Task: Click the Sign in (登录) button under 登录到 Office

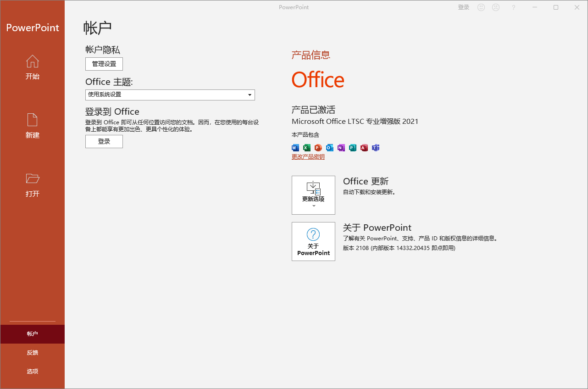Action: point(104,141)
